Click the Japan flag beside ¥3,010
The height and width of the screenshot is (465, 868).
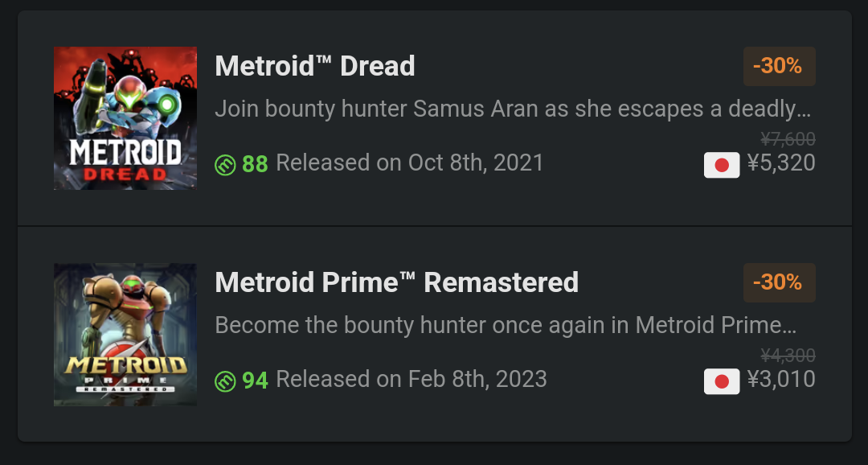pyautogui.click(x=722, y=382)
